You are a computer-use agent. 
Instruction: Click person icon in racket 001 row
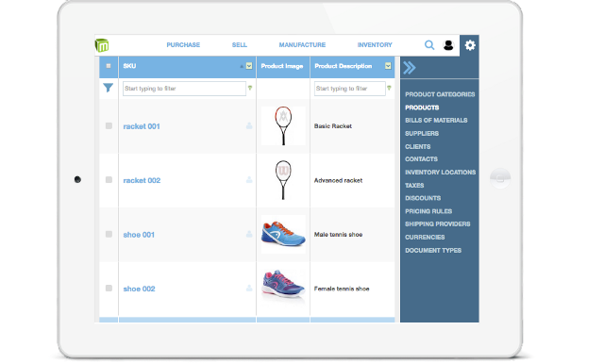click(x=249, y=125)
